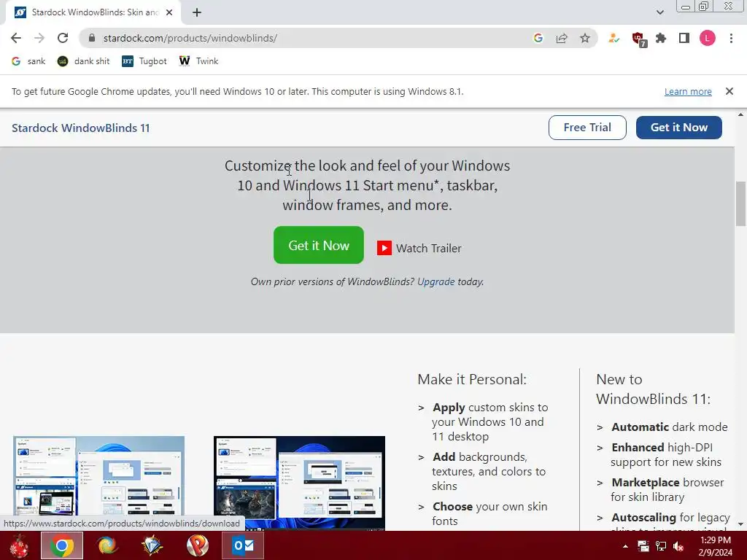
Task: Click the Christmas ornament Start button
Action: [19, 545]
